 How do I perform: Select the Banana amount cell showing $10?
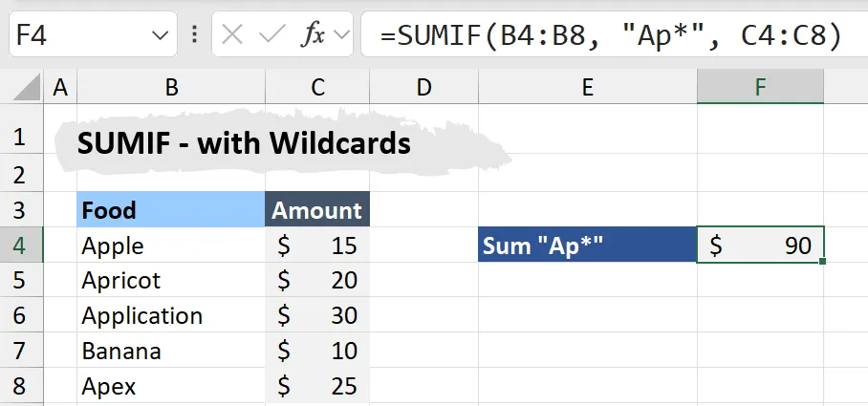coord(317,351)
